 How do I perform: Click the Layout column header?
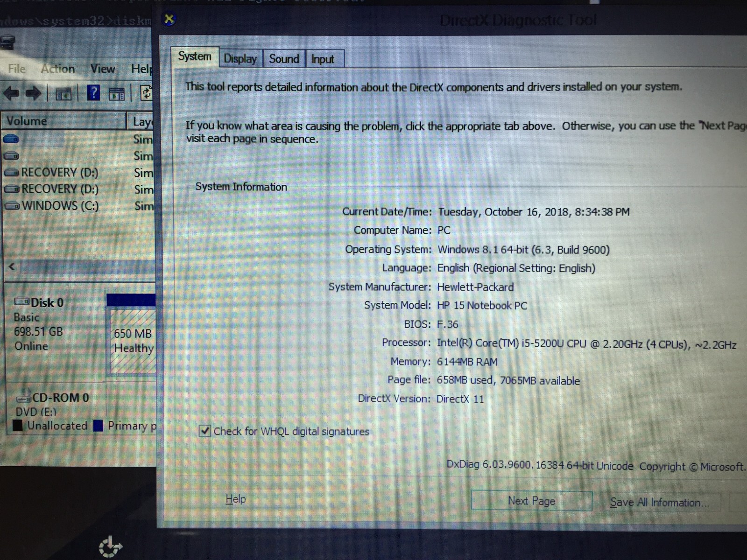click(x=141, y=122)
